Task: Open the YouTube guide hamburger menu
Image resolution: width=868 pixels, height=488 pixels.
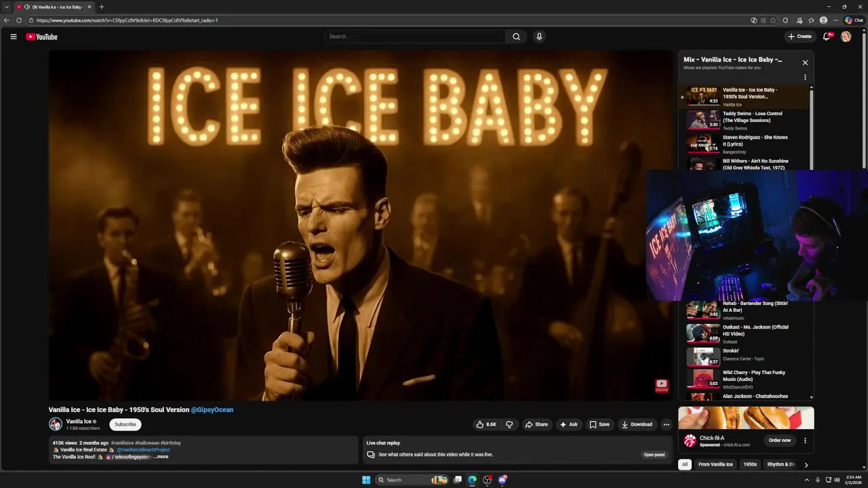Action: (x=14, y=37)
